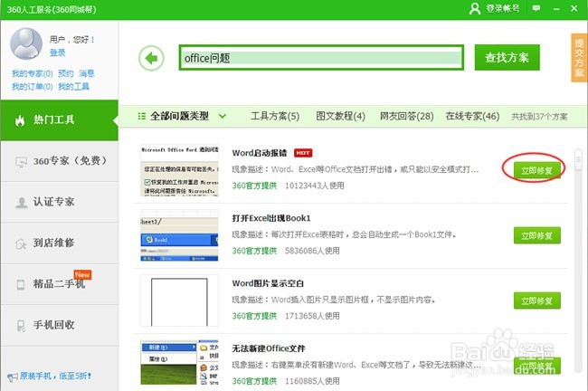Minimize the 360人工服务 window

coord(556,8)
